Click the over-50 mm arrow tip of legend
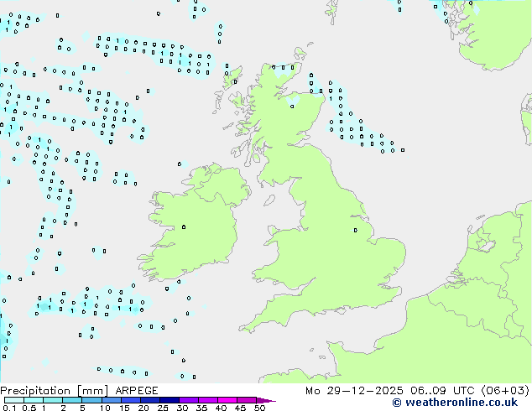The width and height of the screenshot is (532, 411). click(x=266, y=400)
